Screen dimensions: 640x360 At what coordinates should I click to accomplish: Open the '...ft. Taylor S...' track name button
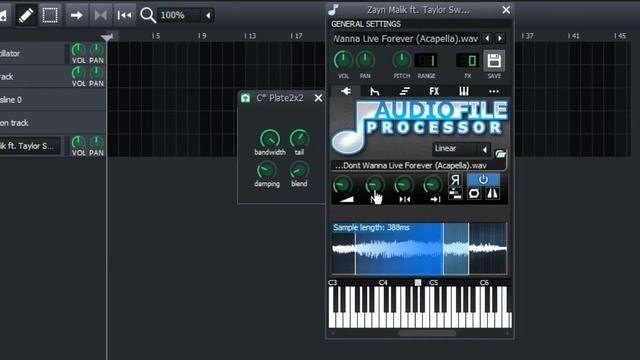click(x=30, y=146)
